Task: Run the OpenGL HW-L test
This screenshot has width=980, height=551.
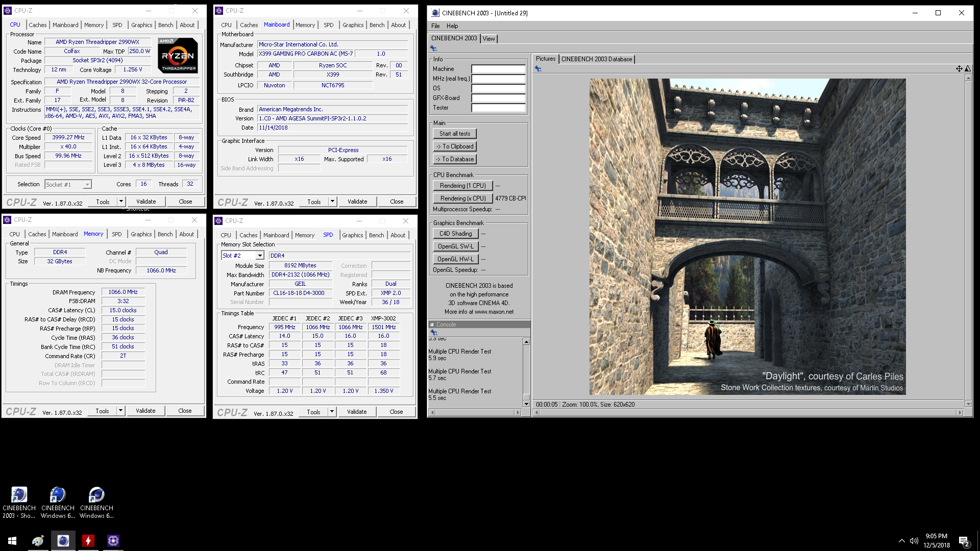Action: click(456, 259)
